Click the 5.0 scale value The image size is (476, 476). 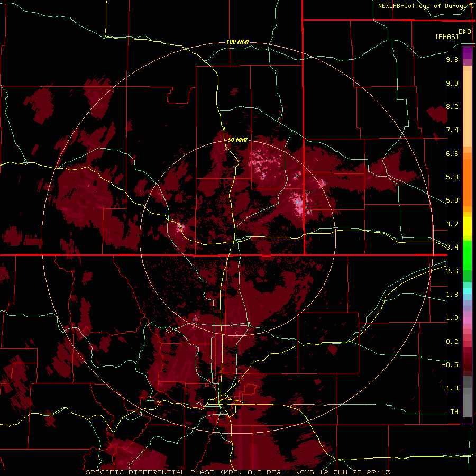[x=452, y=200]
